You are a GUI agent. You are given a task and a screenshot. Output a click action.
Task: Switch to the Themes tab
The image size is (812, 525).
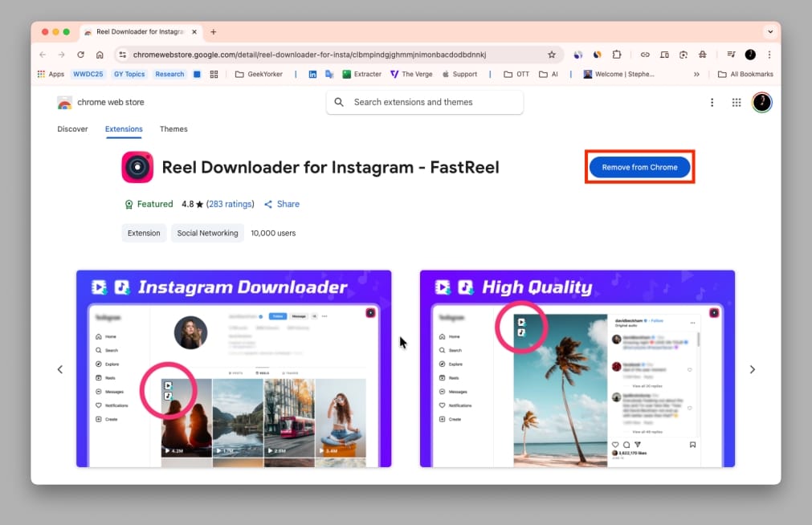click(x=173, y=128)
